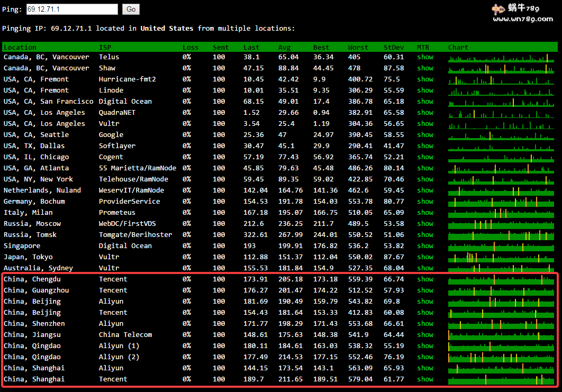
Task: Show MTR for Google in Seattle
Action: pyautogui.click(x=425, y=134)
